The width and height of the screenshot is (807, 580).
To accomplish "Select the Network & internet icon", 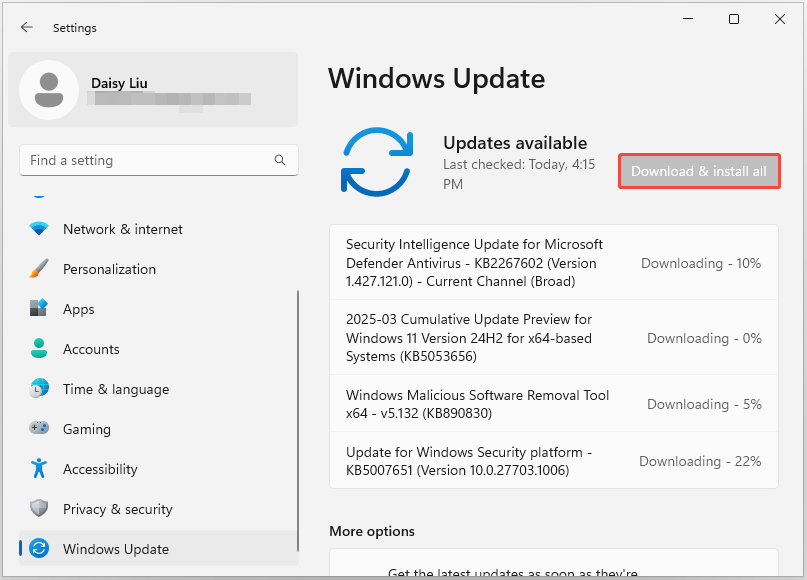I will (39, 229).
